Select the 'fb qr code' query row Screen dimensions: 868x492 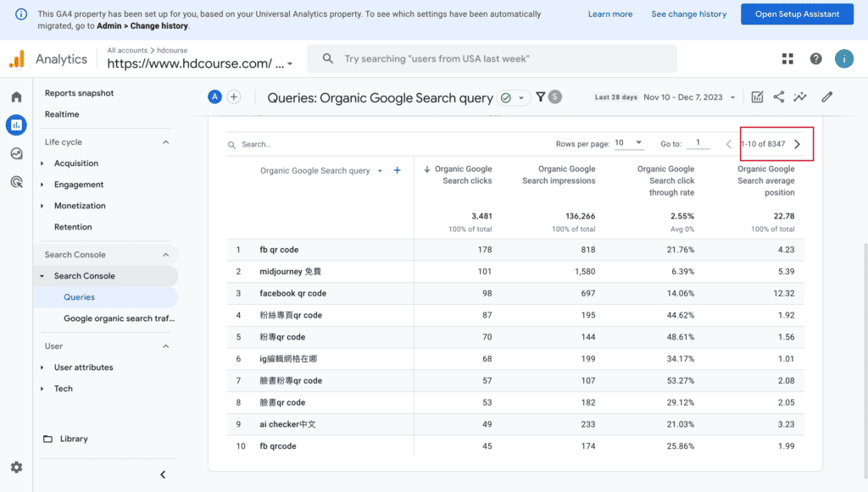[x=515, y=250]
